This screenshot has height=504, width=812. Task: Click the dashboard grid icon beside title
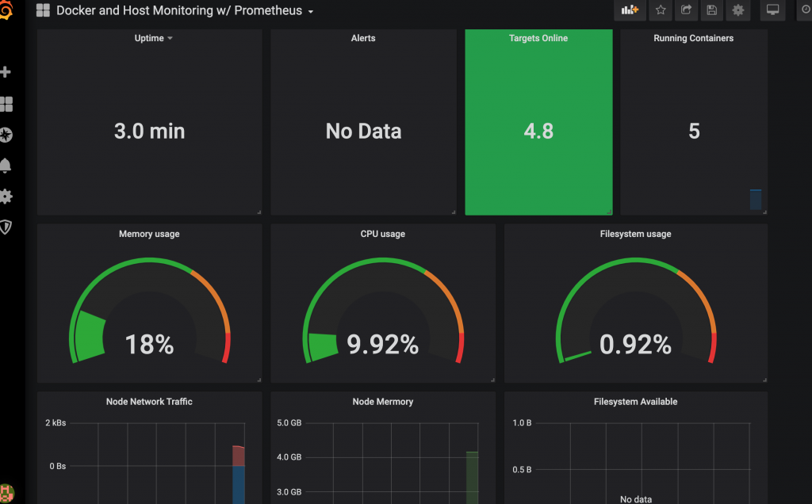(x=43, y=10)
